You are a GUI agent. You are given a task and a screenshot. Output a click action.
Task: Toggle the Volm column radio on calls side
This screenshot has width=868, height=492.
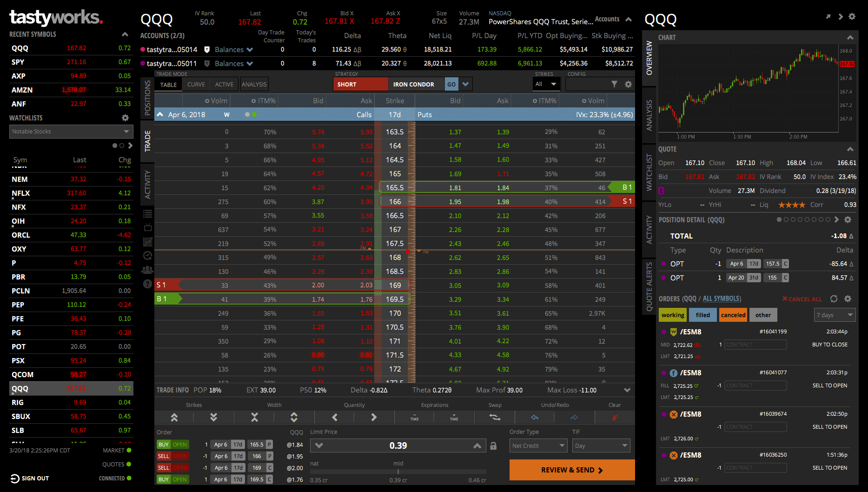point(207,101)
